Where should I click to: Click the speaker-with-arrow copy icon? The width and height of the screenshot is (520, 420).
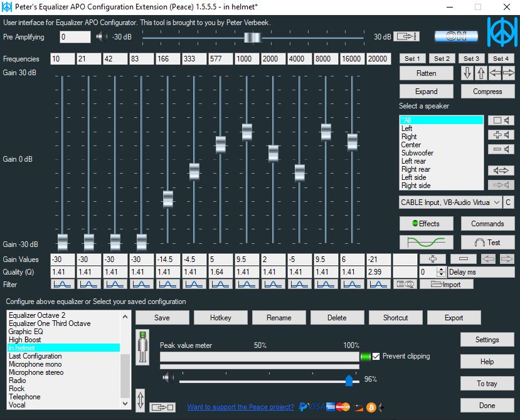(501, 171)
